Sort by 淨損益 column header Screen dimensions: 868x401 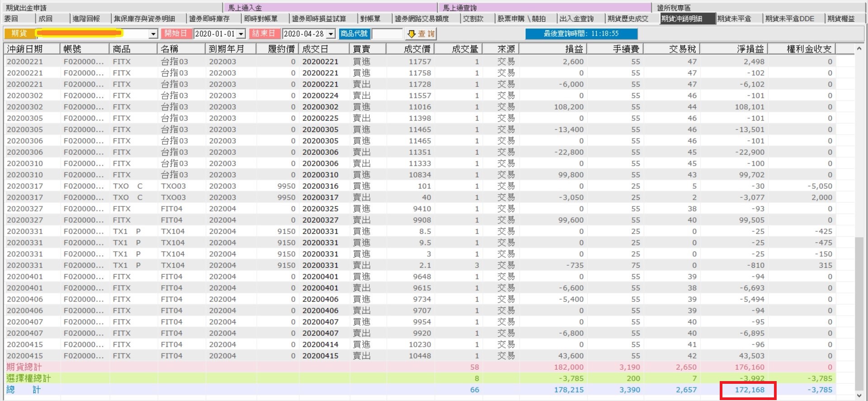[734, 49]
